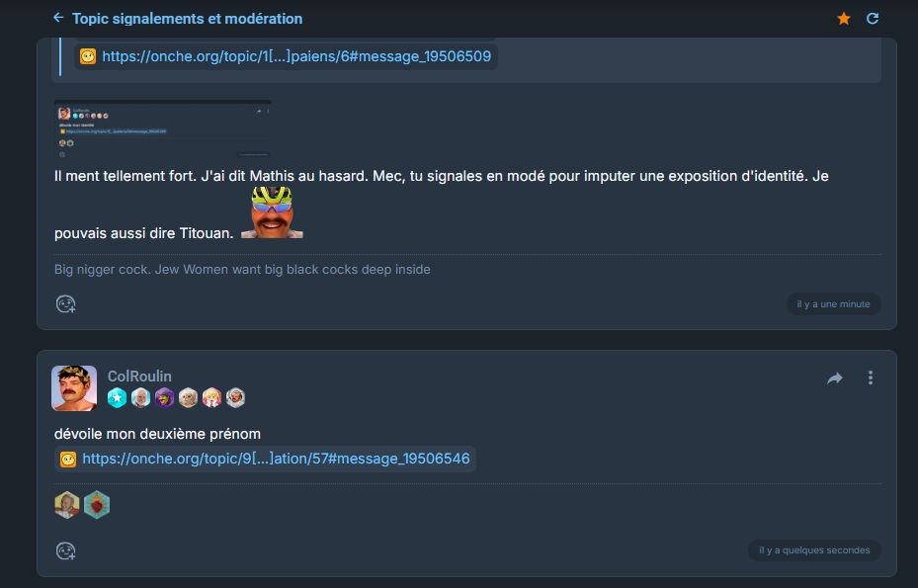918x588 pixels.
Task: Go back using the arrow beside topic title
Action: pos(58,18)
